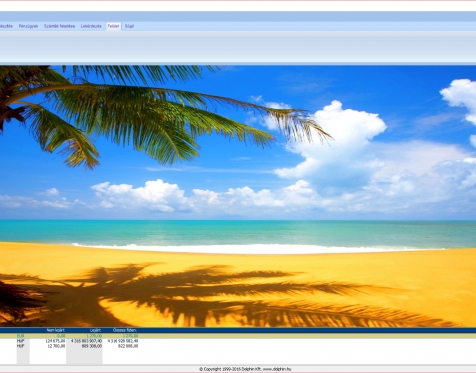The height and width of the screenshot is (373, 476).
Task: Click the Nem lejárt column header
Action: [x=56, y=330]
